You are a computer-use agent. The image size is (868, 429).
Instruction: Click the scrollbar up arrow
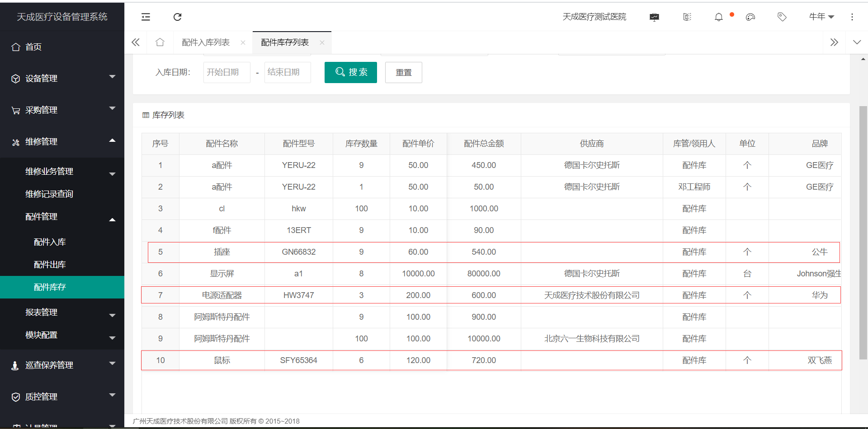[x=863, y=59]
